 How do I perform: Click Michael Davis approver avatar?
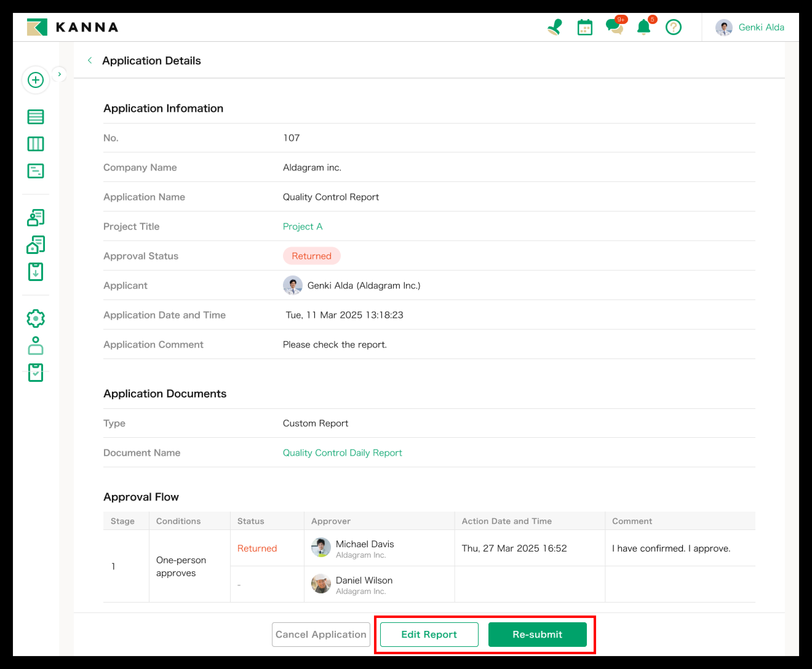(x=321, y=548)
